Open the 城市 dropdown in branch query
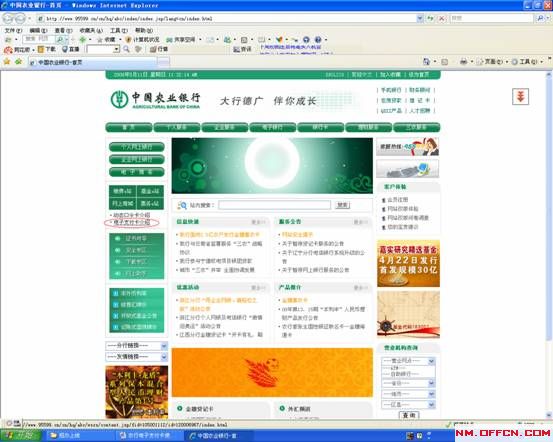553x442 pixels. [x=408, y=394]
